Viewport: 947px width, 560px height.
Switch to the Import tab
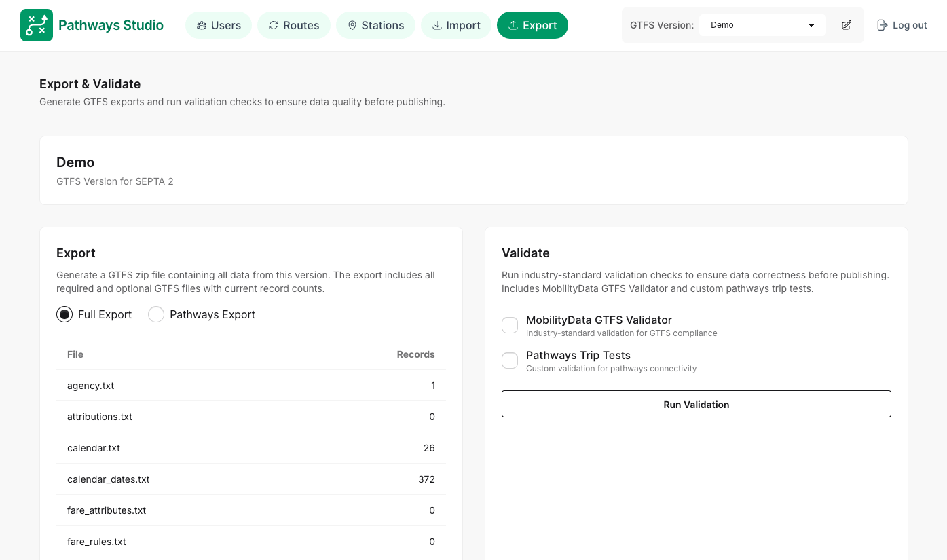click(x=456, y=25)
